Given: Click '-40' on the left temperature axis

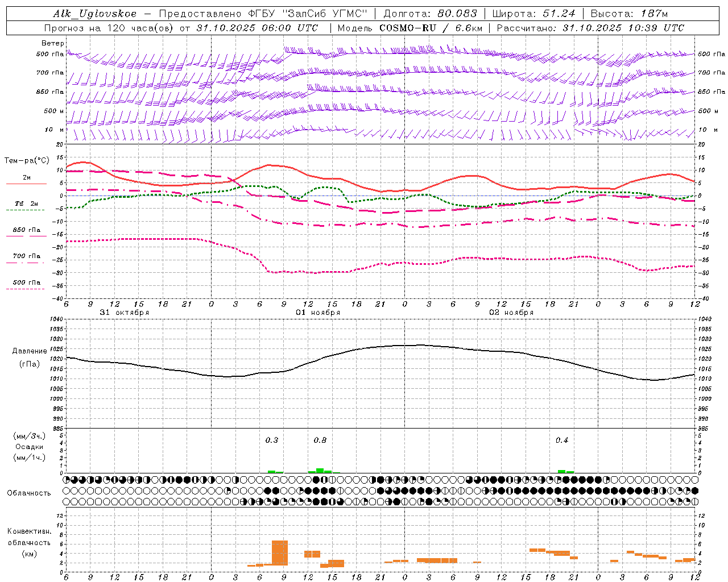Looking at the screenshot, I should (58, 298).
